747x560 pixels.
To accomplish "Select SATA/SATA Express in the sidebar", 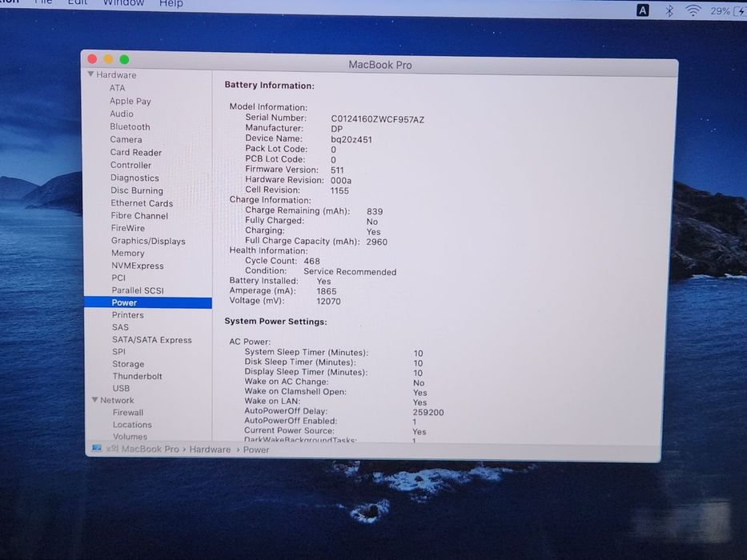I will [x=152, y=340].
